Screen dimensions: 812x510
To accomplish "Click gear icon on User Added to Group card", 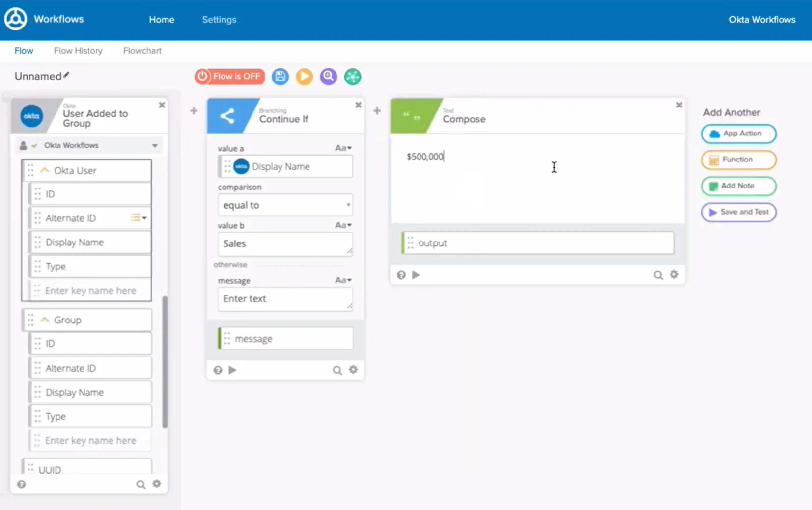I will click(x=157, y=484).
